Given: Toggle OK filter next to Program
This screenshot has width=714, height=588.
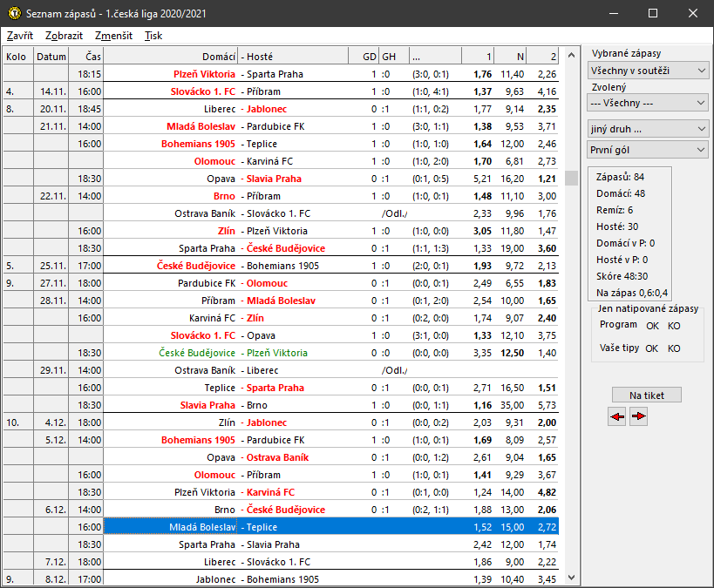Looking at the screenshot, I should point(652,326).
